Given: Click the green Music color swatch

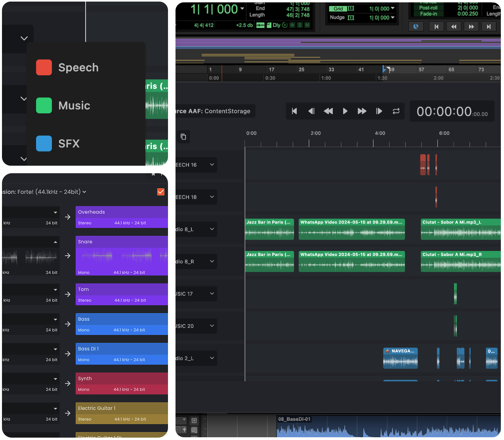Looking at the screenshot, I should point(44,105).
